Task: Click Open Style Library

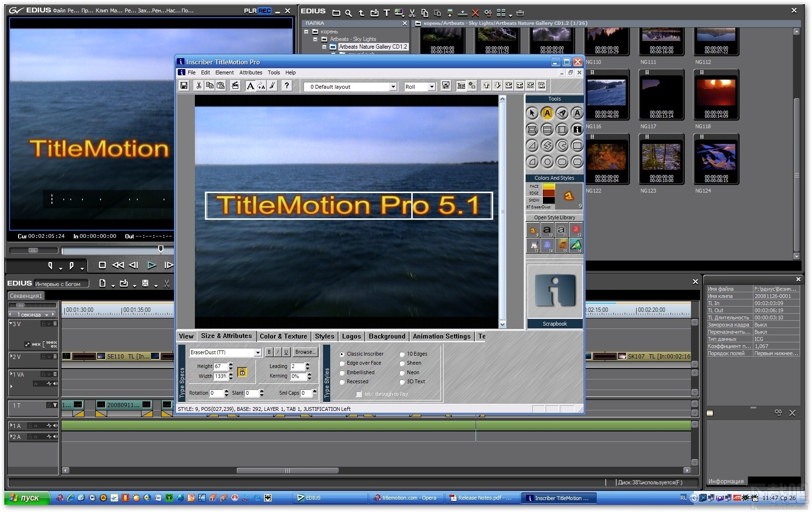Action: [555, 217]
